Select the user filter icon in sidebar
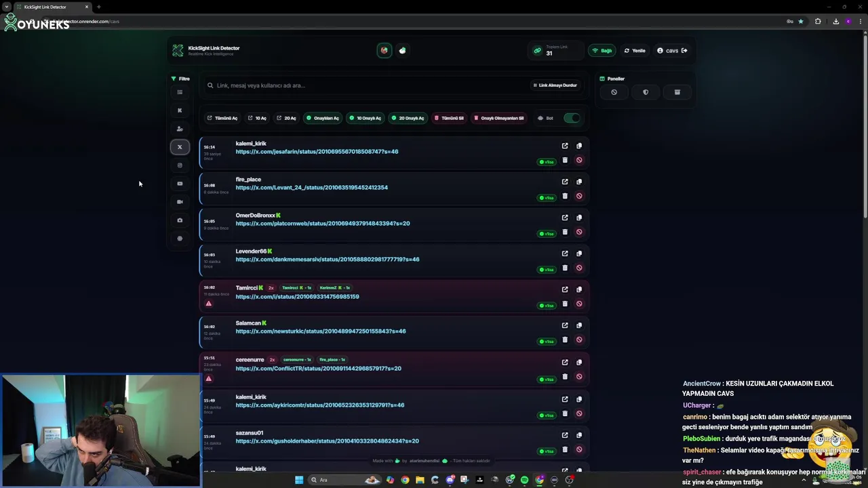868x488 pixels. click(180, 128)
